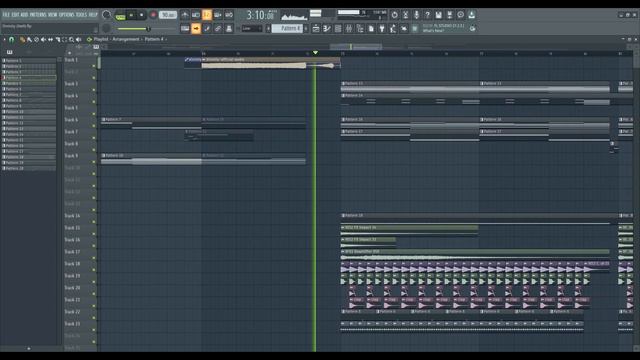Click the arrow left of Pattern selector
The width and height of the screenshot is (640, 360).
coord(268,29)
